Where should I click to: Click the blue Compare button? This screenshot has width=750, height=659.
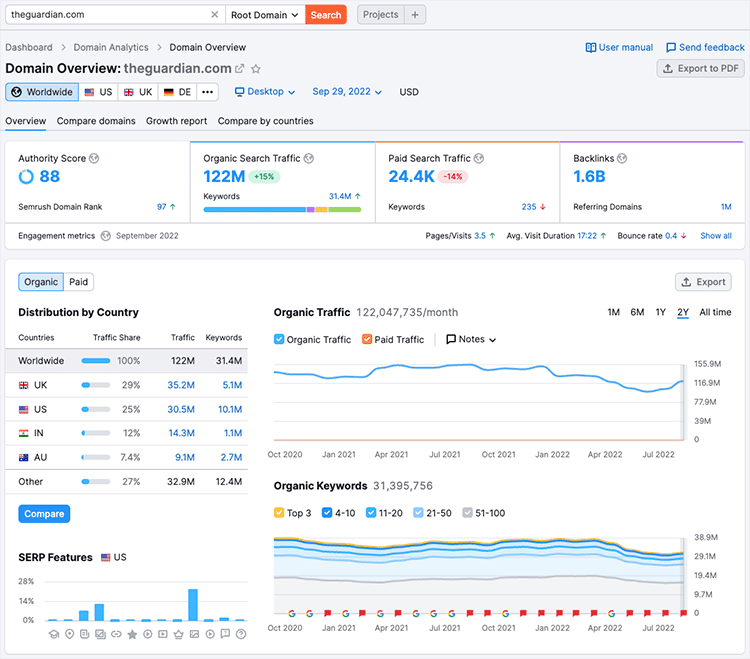click(x=44, y=514)
